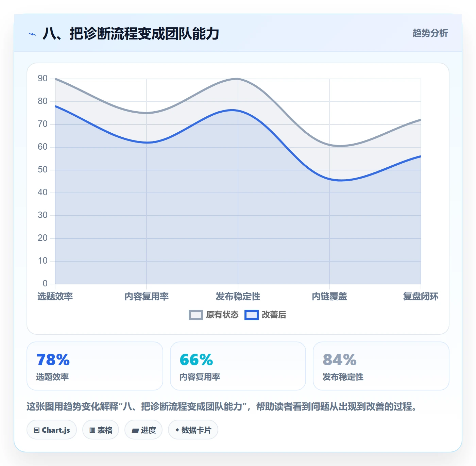Click the 80 y-axis value
Viewport: 476px width, 466px height.
point(42,101)
